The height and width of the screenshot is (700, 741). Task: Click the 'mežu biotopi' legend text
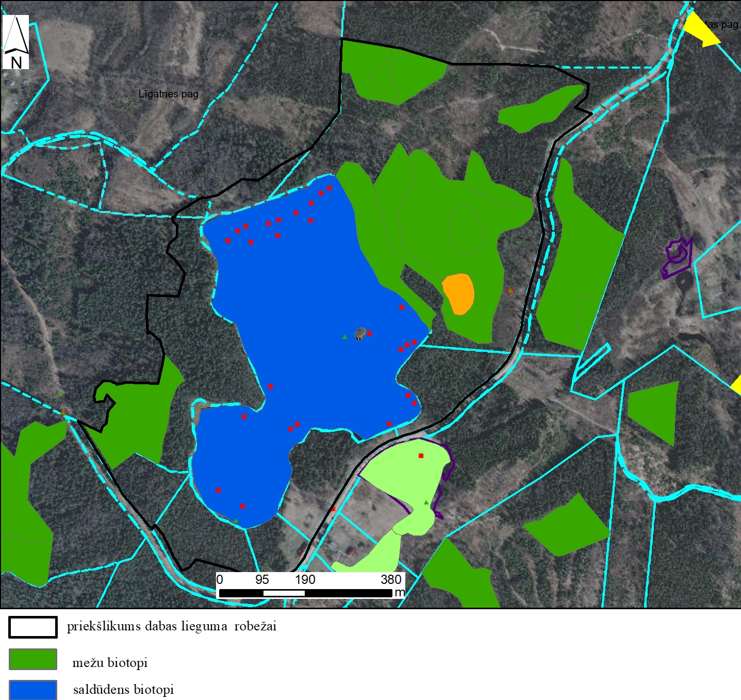pyautogui.click(x=110, y=663)
